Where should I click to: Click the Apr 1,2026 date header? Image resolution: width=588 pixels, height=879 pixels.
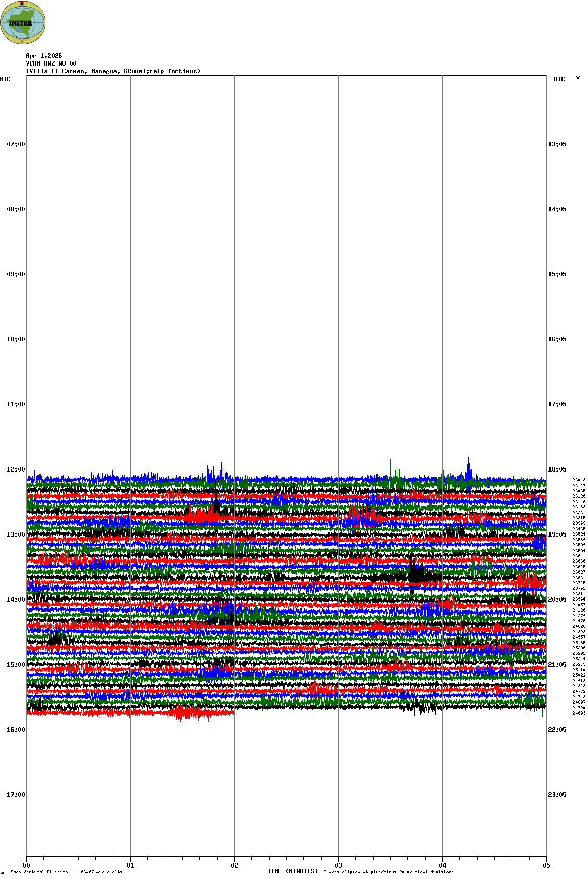tap(44, 56)
